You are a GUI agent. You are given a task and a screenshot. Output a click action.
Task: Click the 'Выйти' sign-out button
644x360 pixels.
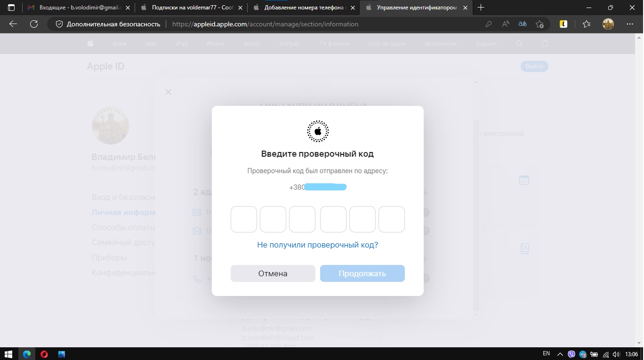[534, 66]
